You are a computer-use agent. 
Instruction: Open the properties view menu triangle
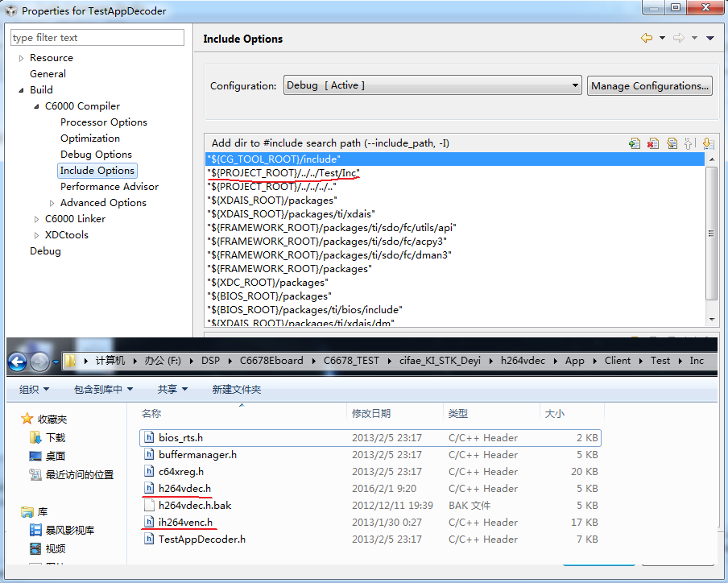(709, 38)
